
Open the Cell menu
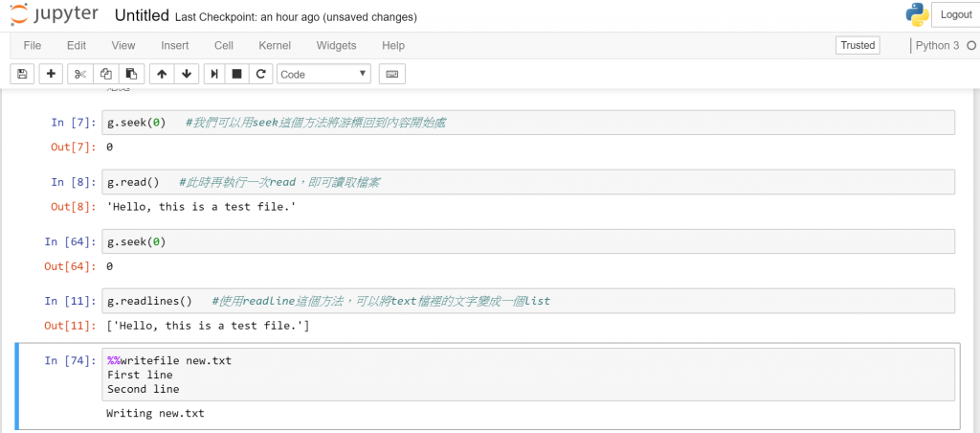(223, 45)
